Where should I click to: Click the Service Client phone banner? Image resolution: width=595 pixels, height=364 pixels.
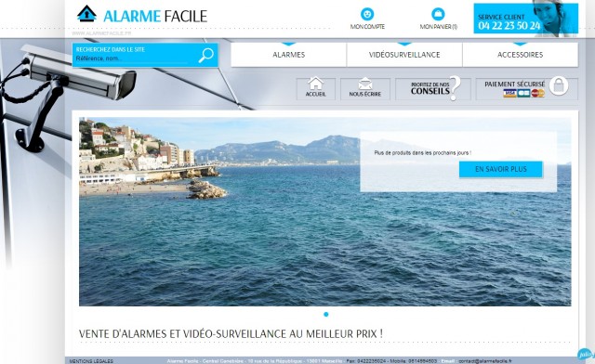click(526, 19)
